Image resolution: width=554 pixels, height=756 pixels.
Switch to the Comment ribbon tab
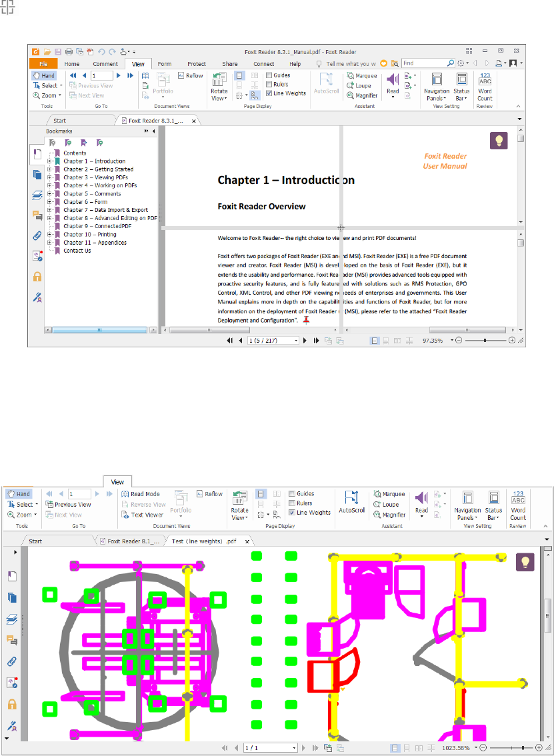coord(105,63)
